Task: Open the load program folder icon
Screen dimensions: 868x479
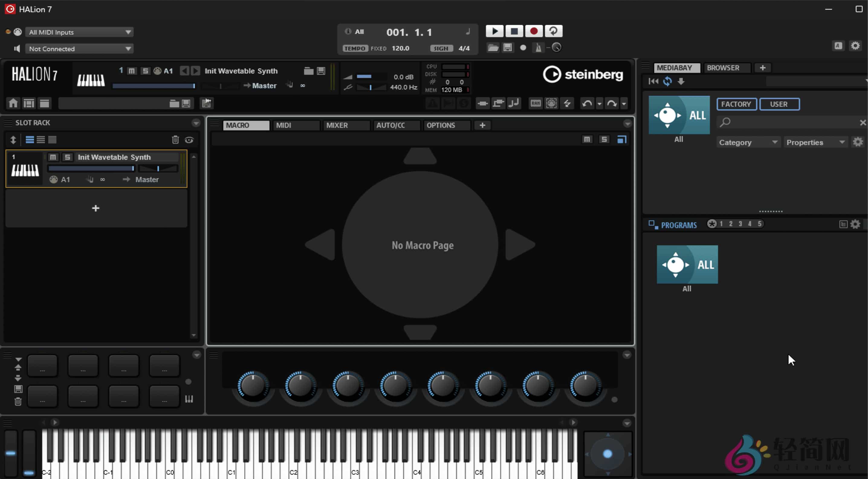Action: click(308, 71)
